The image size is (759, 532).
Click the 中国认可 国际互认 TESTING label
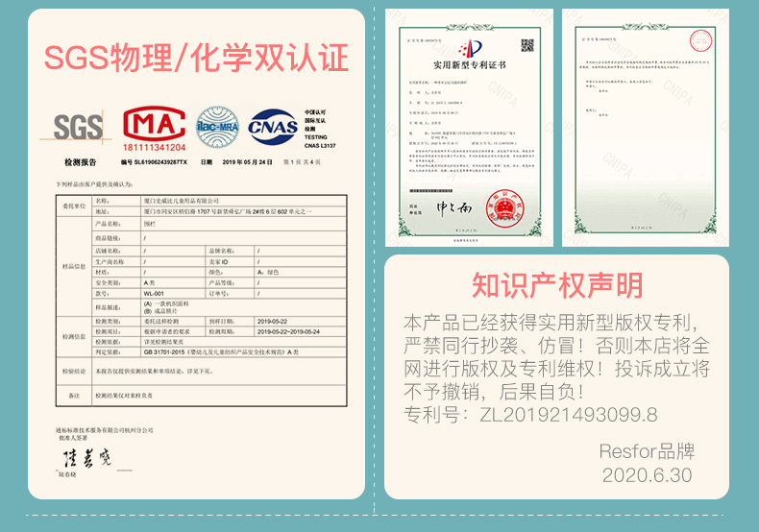(322, 126)
